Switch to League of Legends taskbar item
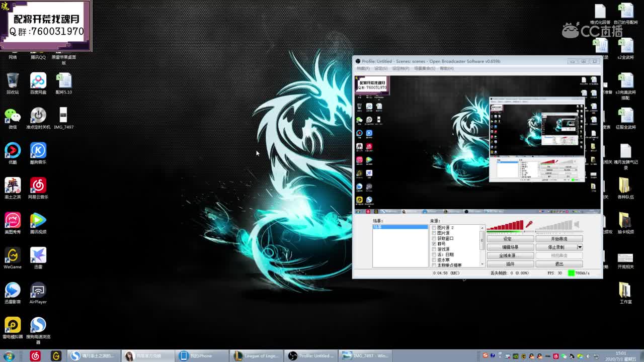 (x=257, y=356)
